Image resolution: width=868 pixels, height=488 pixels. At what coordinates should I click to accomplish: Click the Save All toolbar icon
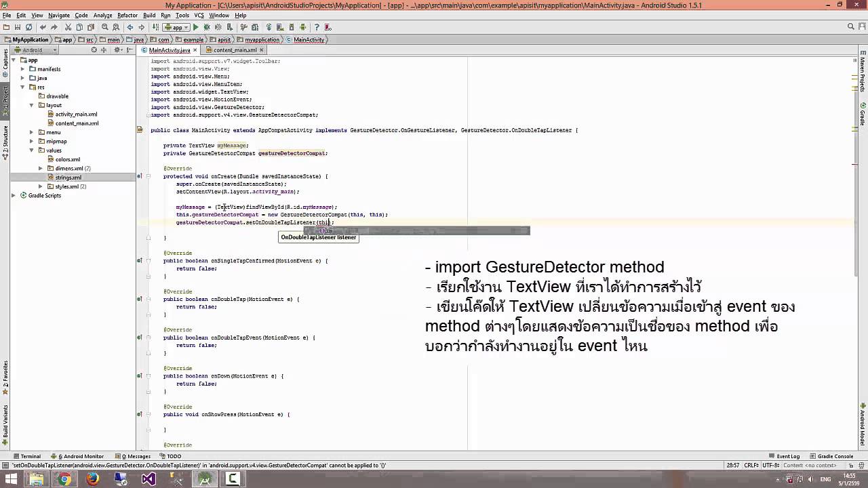pos(18,27)
